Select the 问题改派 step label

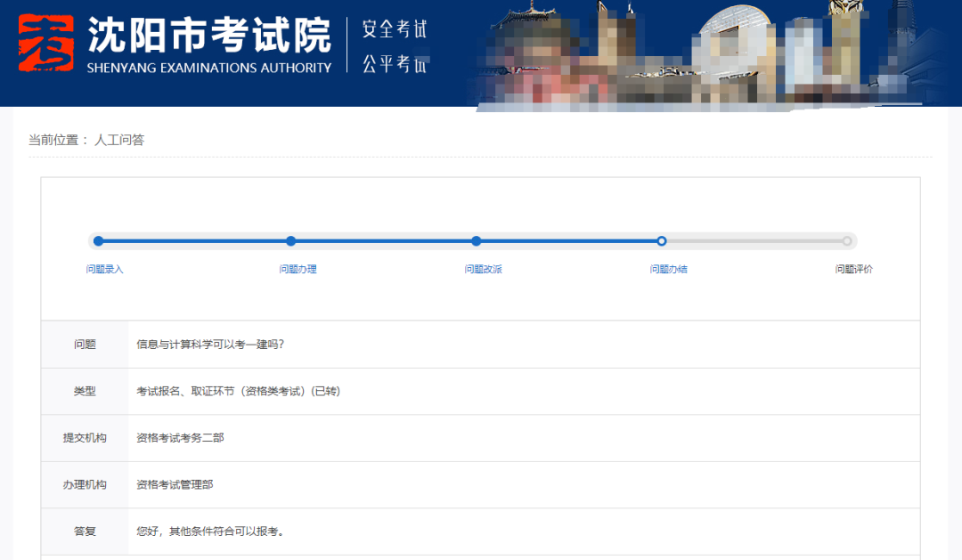483,269
